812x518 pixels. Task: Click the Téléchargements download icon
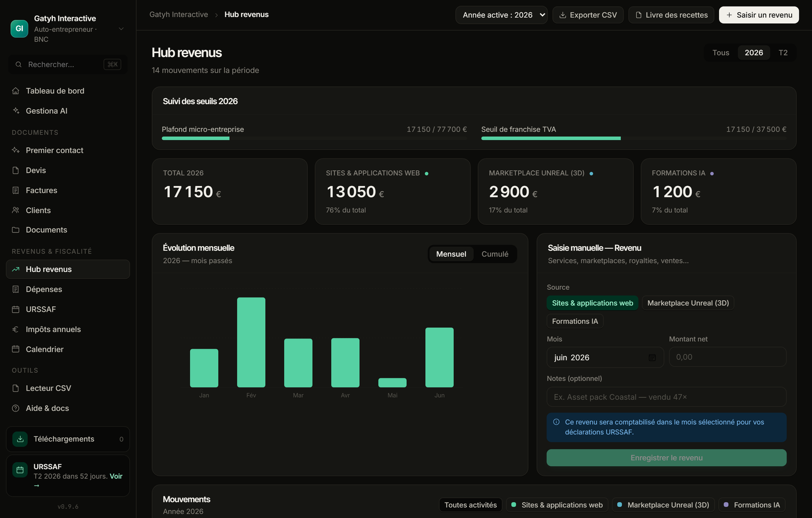pyautogui.click(x=20, y=439)
